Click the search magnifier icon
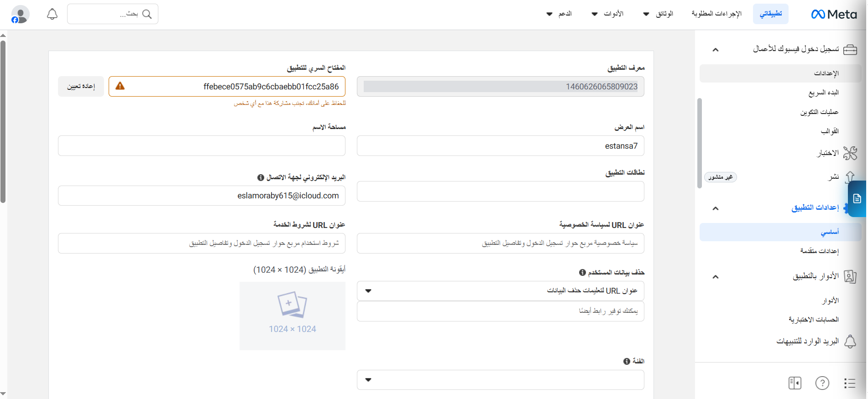The height and width of the screenshot is (399, 868). [x=147, y=14]
